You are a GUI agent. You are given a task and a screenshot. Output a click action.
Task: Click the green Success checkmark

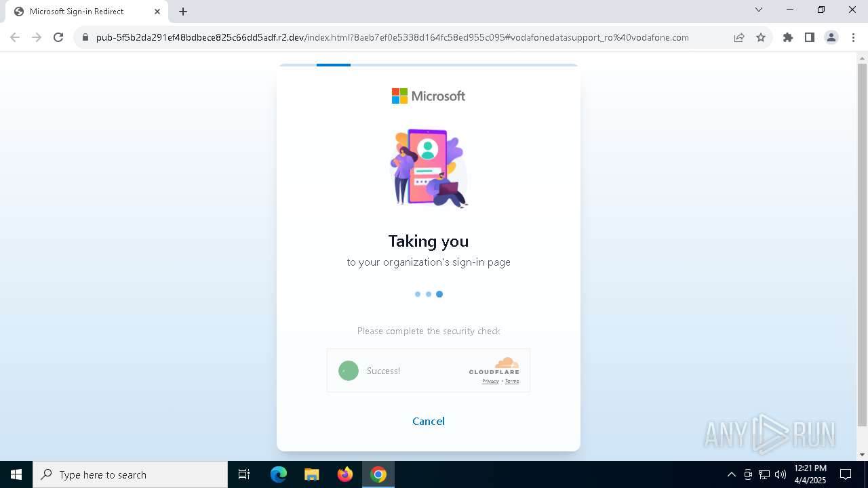349,371
